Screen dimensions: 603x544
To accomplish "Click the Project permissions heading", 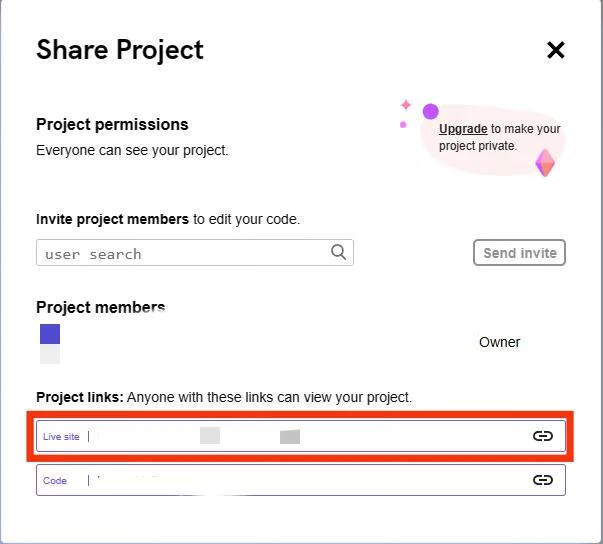I will pos(112,125).
